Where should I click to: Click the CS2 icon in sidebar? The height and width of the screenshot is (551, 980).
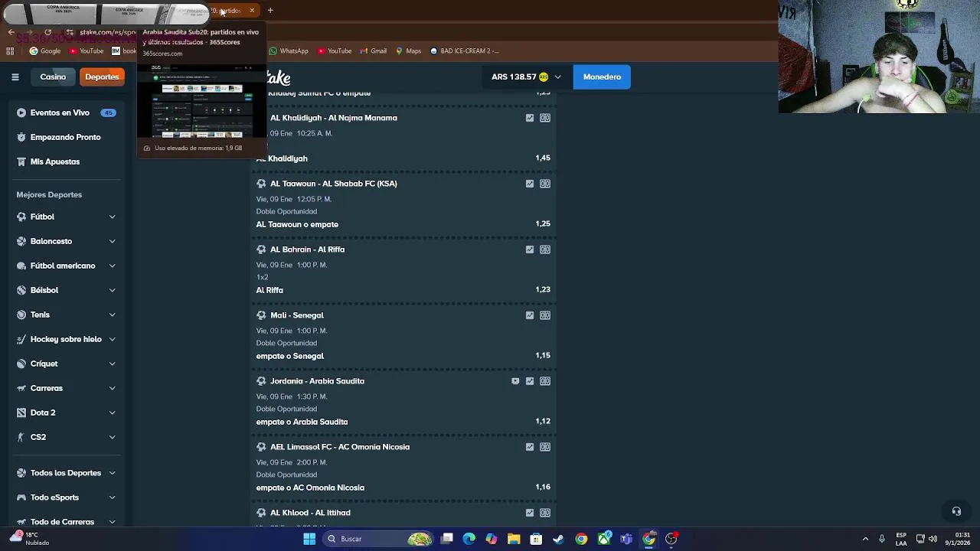tap(21, 437)
